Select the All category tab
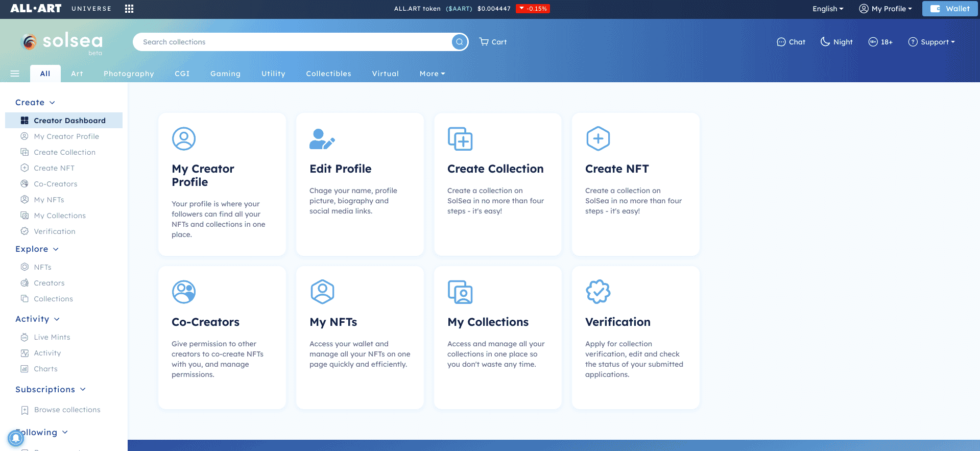The image size is (980, 451). pos(45,74)
